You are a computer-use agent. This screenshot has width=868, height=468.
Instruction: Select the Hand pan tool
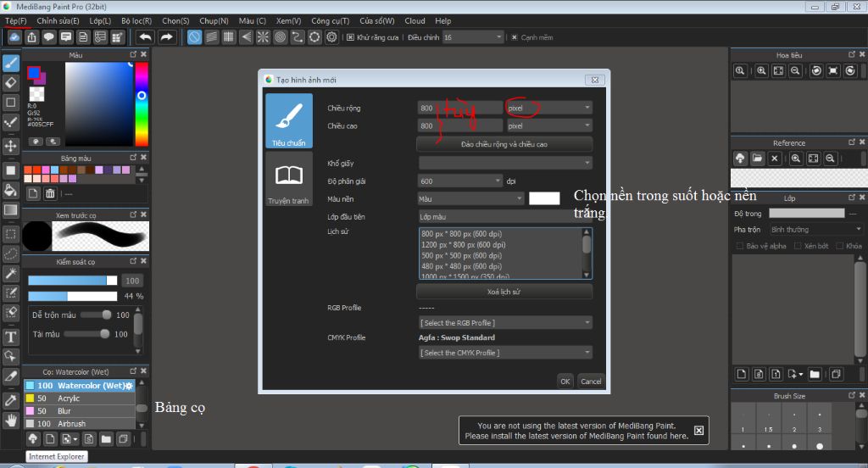(10, 421)
